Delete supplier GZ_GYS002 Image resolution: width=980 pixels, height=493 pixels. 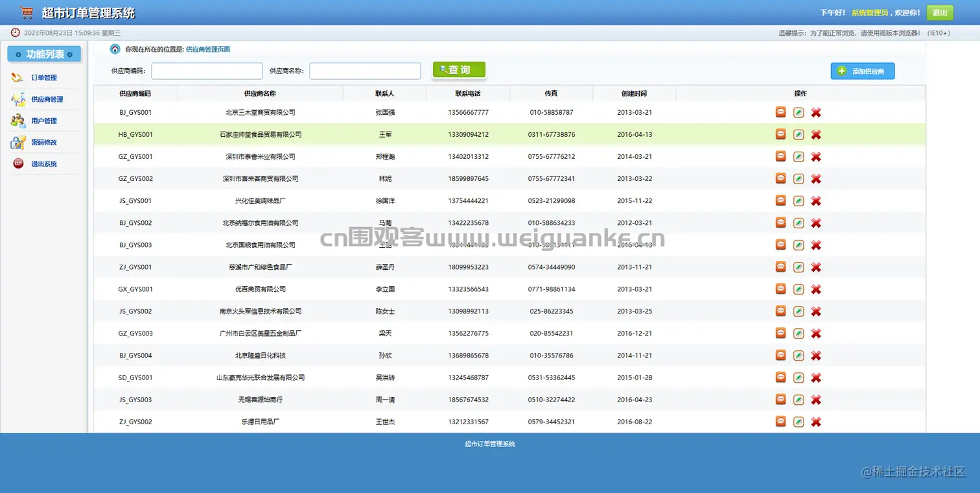tap(816, 178)
